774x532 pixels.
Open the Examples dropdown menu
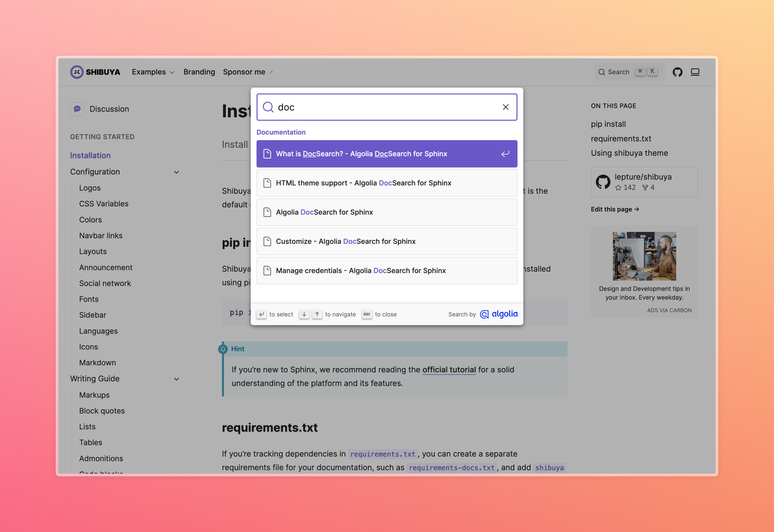tap(153, 72)
